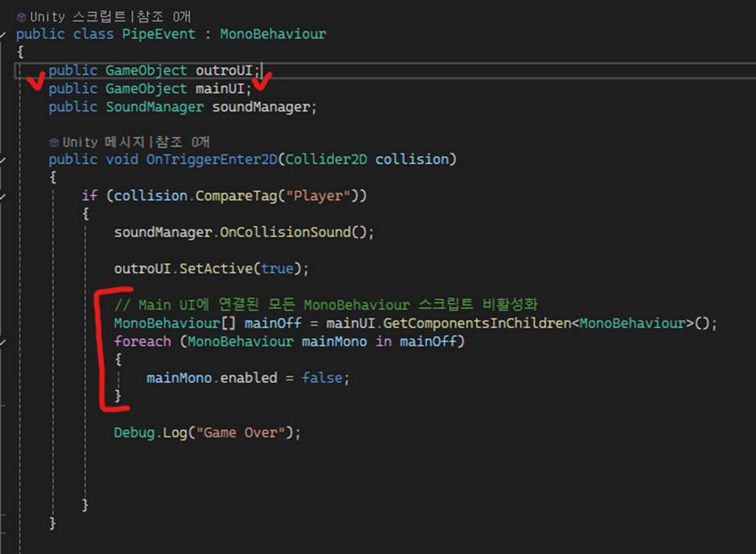This screenshot has height=554, width=756.
Task: Click mainOff in the array declaration
Action: [x=273, y=323]
